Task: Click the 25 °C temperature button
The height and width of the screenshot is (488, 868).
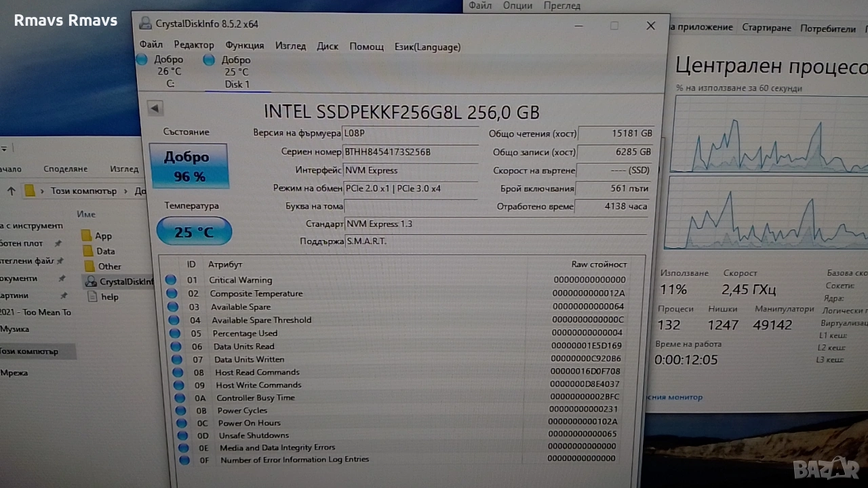Action: pyautogui.click(x=193, y=232)
